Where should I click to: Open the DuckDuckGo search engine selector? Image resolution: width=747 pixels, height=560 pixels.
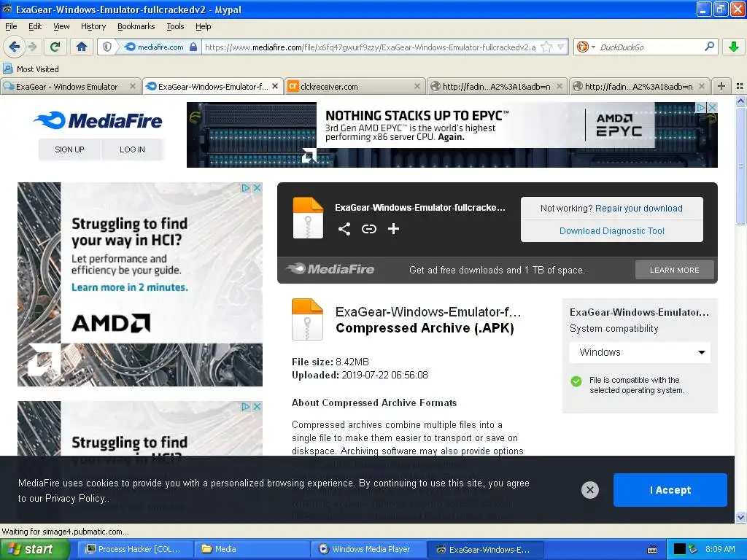586,47
